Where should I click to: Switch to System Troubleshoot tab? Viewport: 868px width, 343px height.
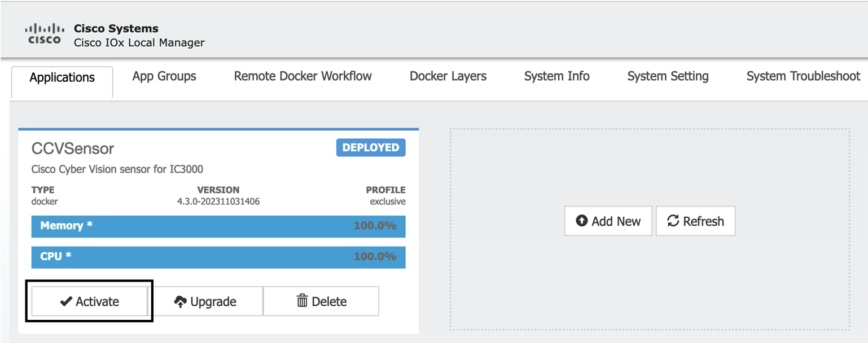[803, 76]
